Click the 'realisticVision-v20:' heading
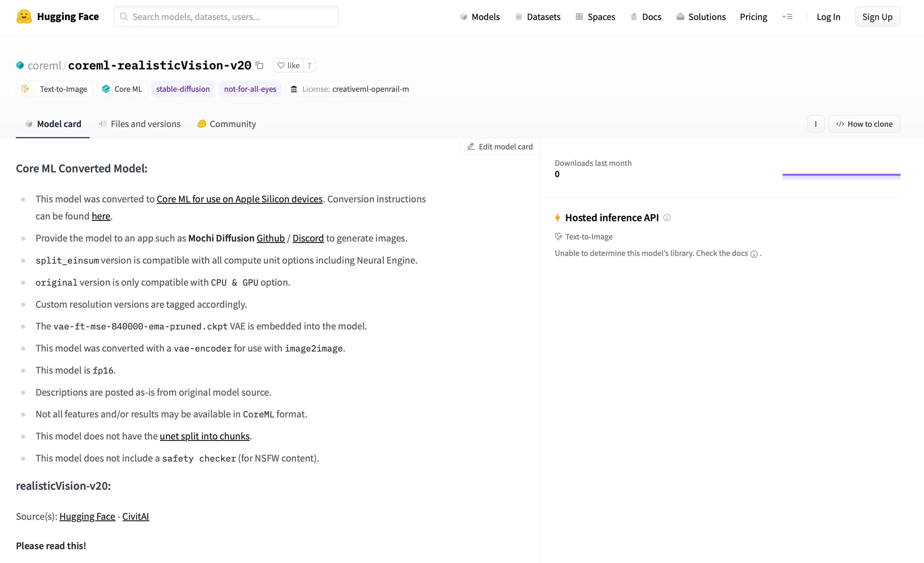Viewport: 924px width, 563px height. click(64, 486)
